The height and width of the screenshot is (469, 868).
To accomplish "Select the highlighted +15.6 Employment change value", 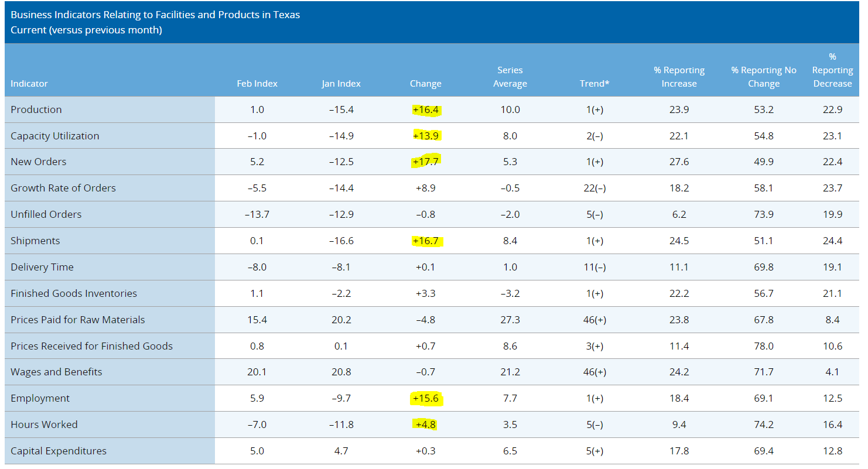I will [426, 398].
